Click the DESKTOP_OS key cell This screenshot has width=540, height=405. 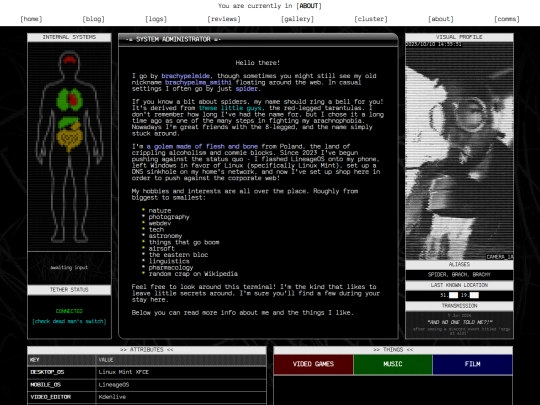[62, 372]
